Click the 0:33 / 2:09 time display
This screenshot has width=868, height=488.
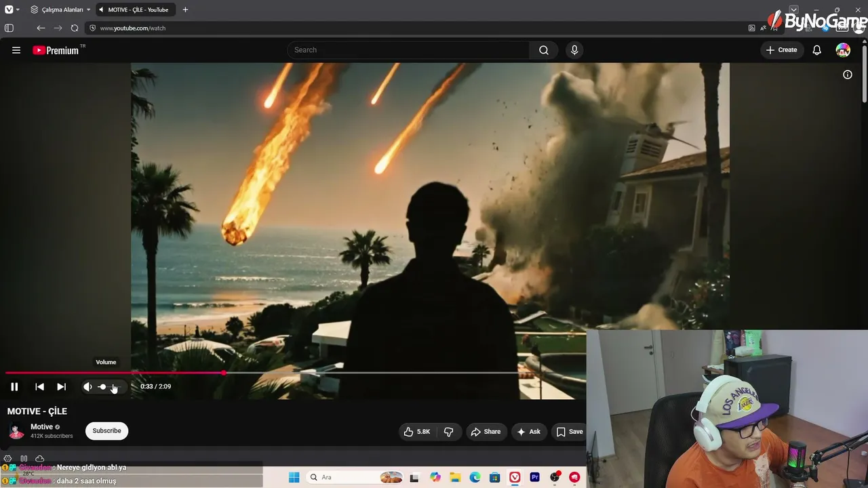(x=155, y=386)
